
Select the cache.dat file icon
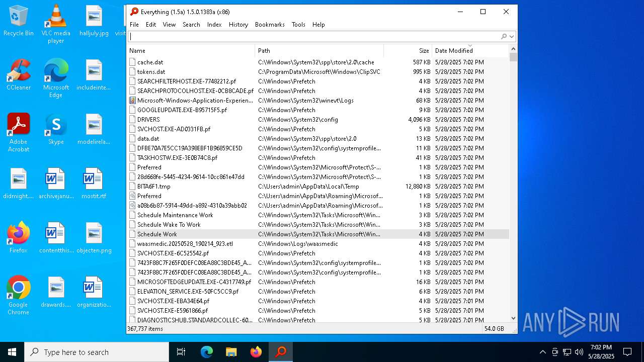pyautogui.click(x=132, y=62)
